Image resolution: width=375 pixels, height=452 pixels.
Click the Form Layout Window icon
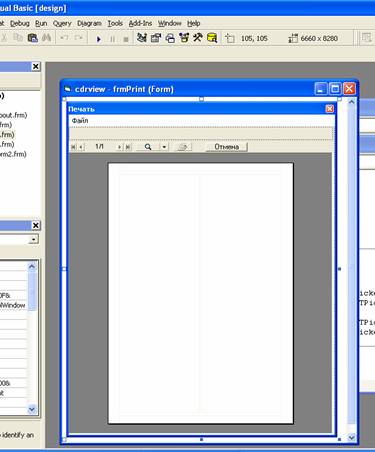tap(170, 38)
